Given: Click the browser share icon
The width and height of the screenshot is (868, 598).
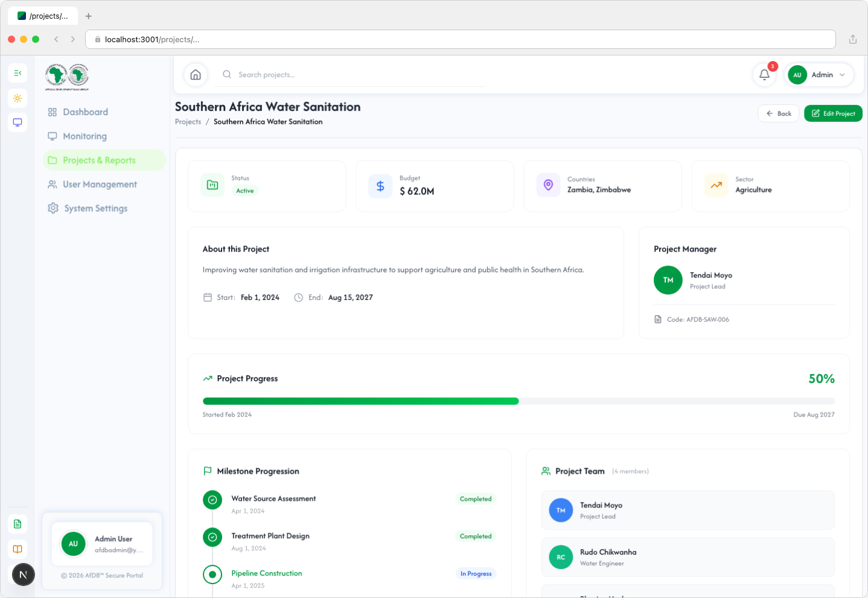Looking at the screenshot, I should (853, 39).
